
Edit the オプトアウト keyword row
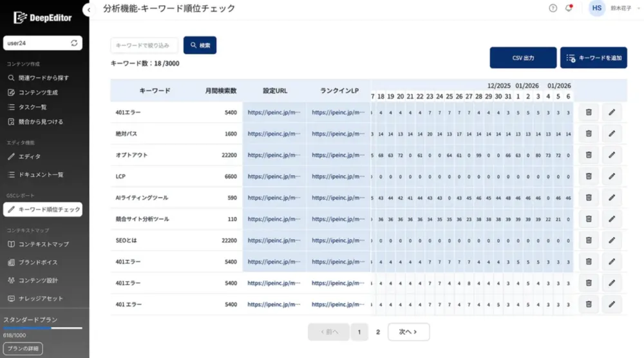click(x=612, y=155)
